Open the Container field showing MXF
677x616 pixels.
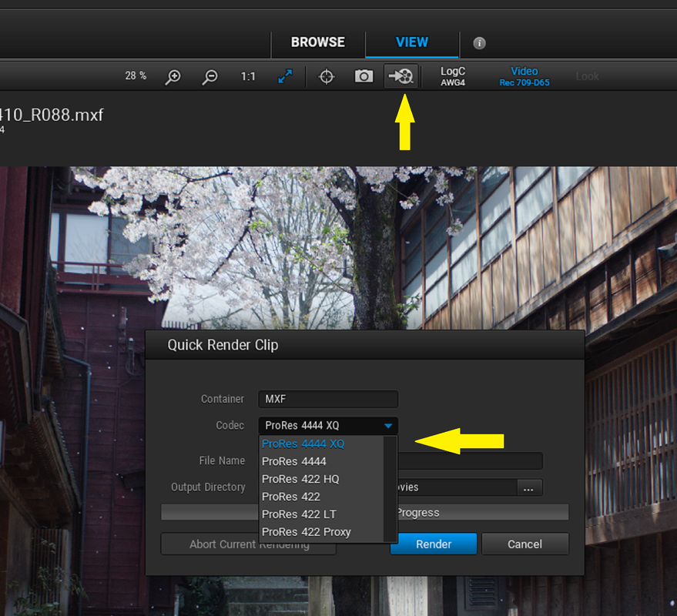tap(328, 399)
